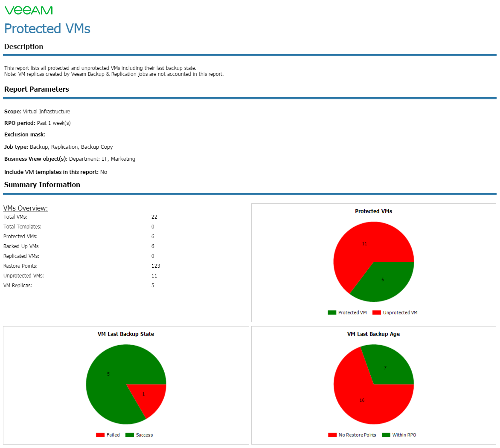Click the 'Summary Information' section heading
The width and height of the screenshot is (500, 448).
tap(42, 185)
